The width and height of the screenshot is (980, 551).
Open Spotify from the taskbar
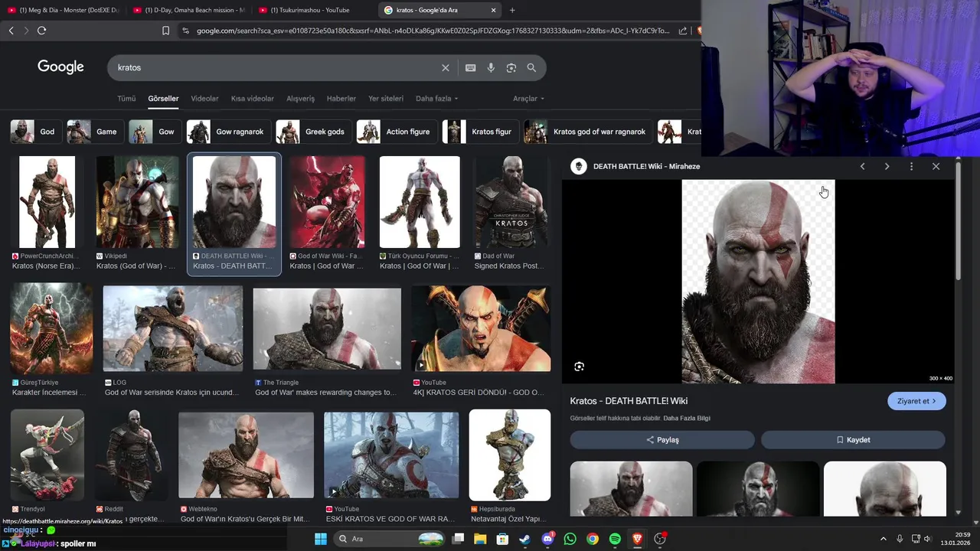click(615, 539)
